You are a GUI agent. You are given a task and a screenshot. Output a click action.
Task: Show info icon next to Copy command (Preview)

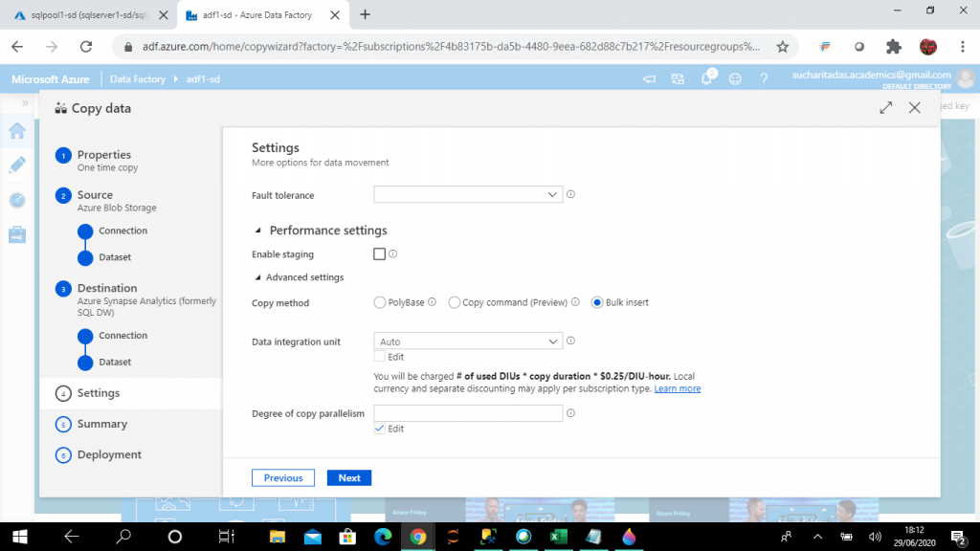[x=575, y=301]
